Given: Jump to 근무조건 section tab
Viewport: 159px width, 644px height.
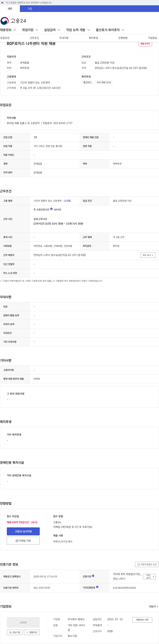Looking at the screenshot, I should click(34, 38).
